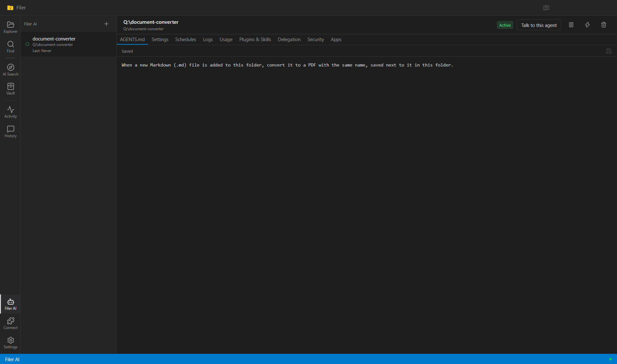
Task: Open the Connect panel
Action: click(10, 324)
